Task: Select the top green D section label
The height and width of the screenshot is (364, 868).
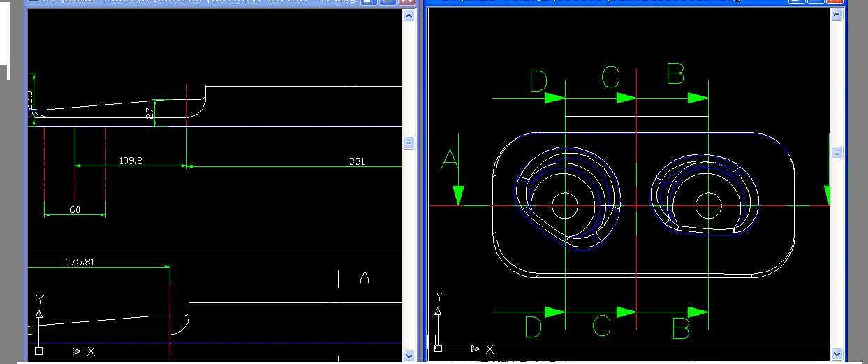Action: click(x=538, y=82)
